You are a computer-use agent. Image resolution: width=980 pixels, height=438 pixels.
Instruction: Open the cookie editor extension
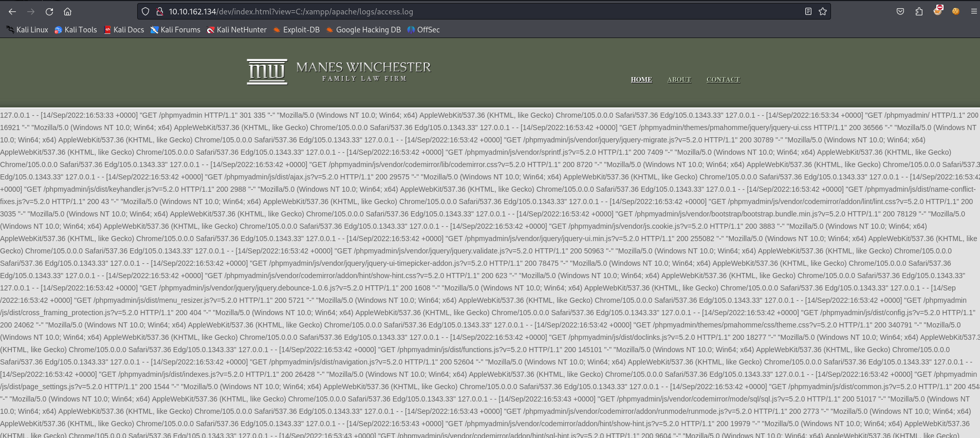click(956, 11)
